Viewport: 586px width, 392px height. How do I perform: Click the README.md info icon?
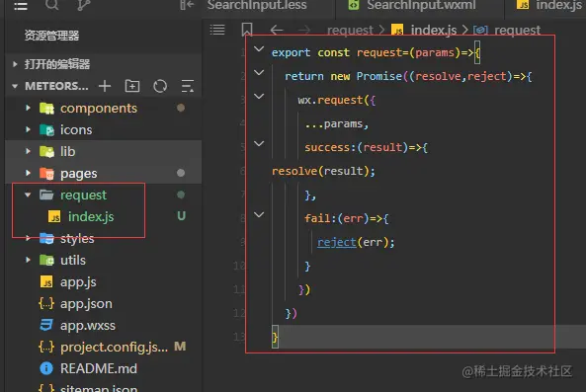point(46,368)
